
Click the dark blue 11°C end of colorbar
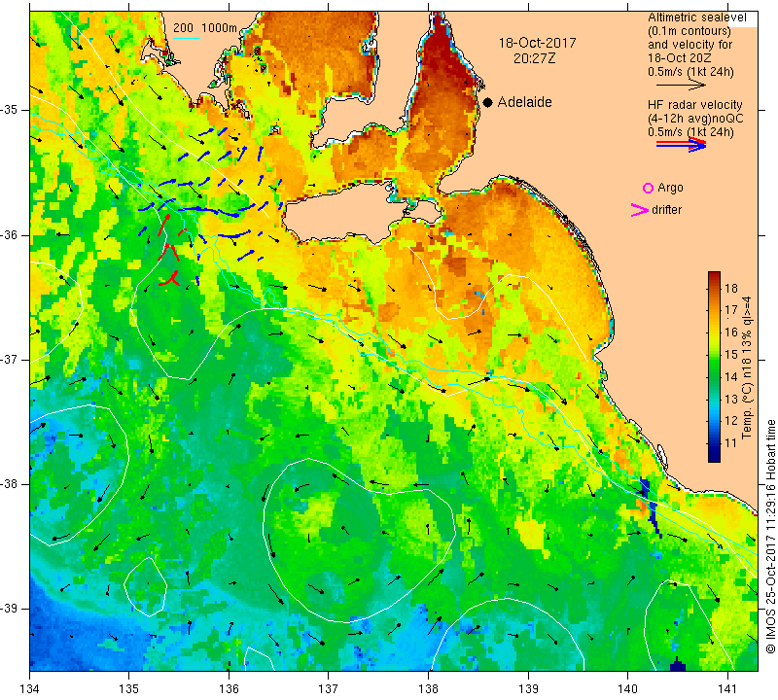point(714,454)
